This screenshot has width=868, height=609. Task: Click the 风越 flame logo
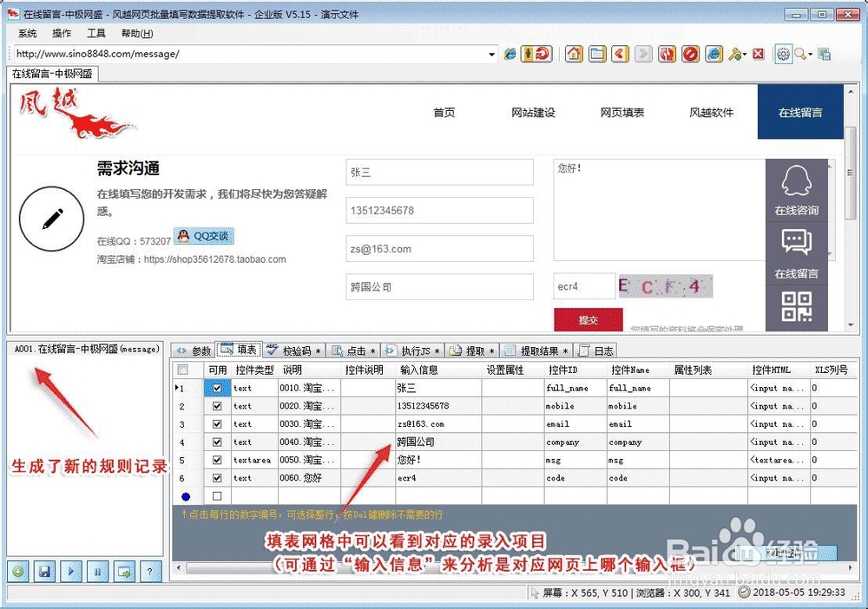pyautogui.click(x=76, y=114)
